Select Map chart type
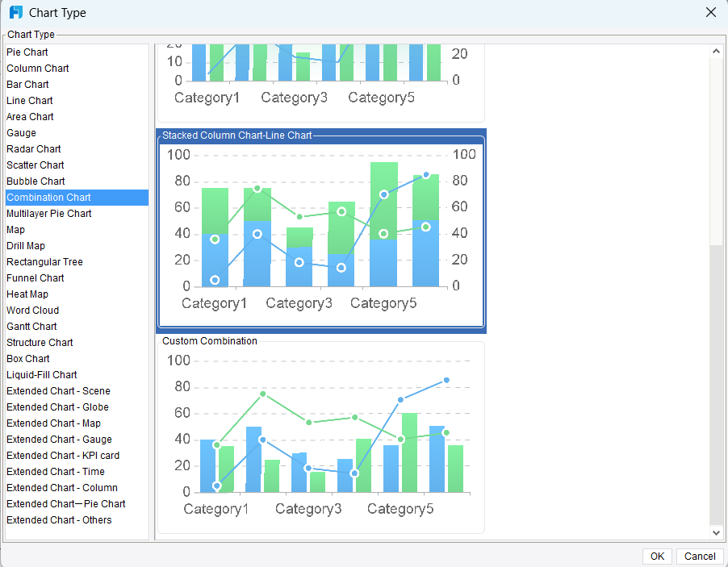 click(77, 230)
